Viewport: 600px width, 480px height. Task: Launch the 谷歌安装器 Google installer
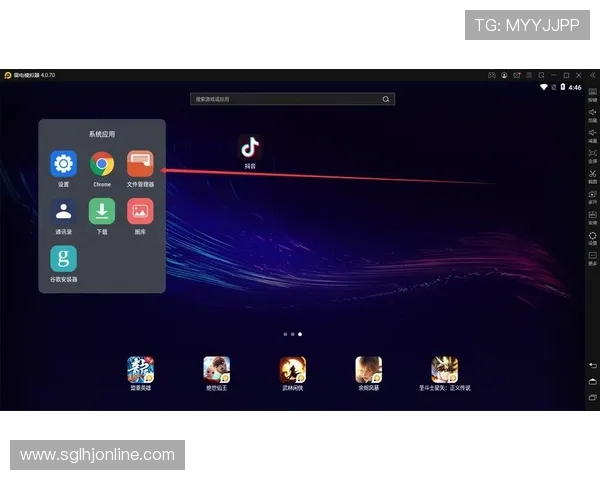pos(64,258)
